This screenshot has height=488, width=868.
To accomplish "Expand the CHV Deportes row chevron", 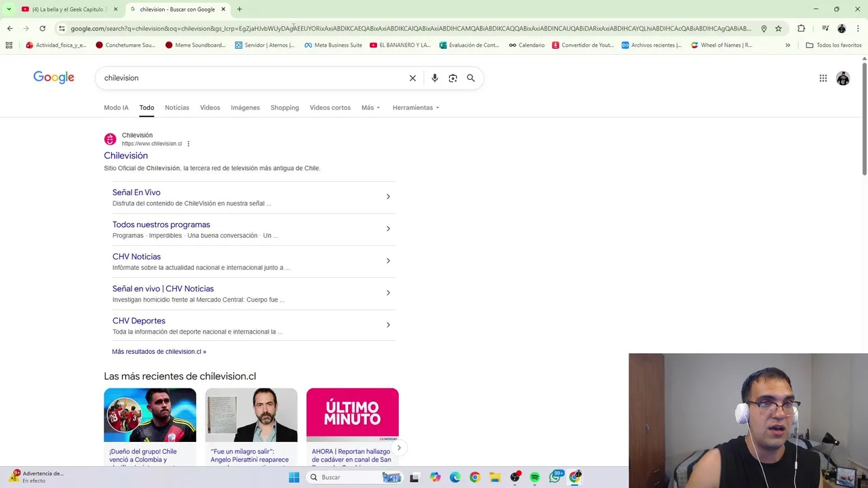I will [388, 325].
